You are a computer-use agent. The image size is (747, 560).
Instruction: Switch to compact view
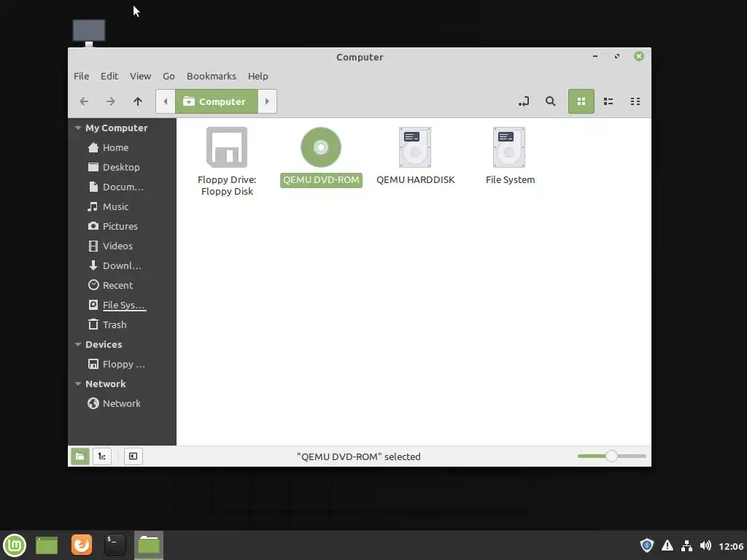point(635,101)
